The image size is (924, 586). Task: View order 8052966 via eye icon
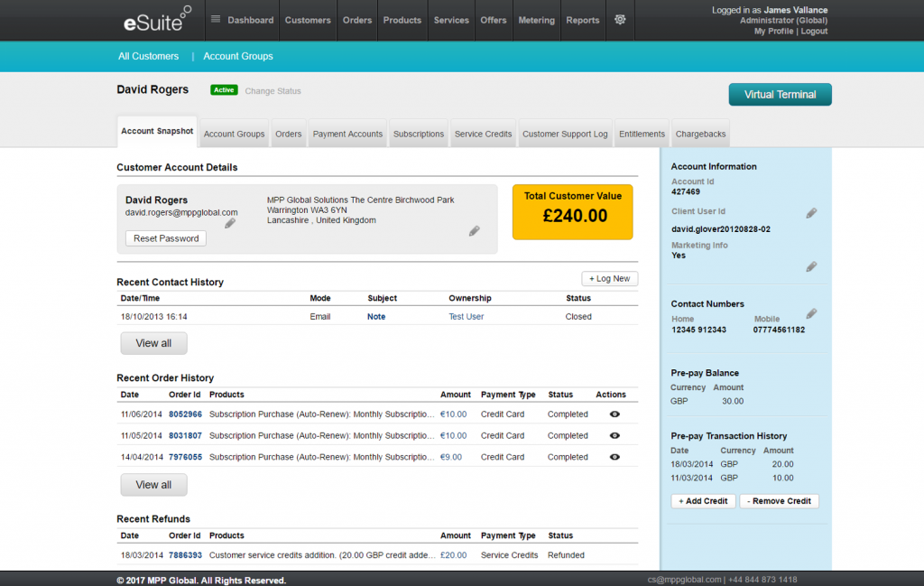pyautogui.click(x=614, y=414)
